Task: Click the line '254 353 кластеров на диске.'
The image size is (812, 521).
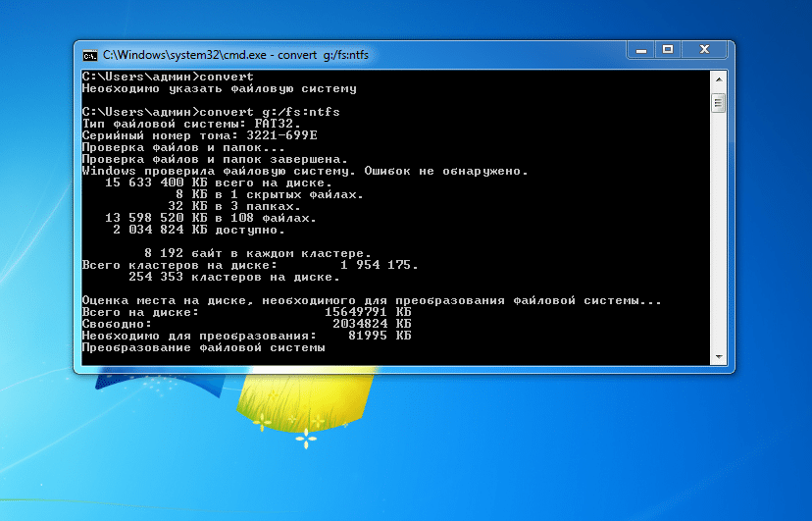Action: pyautogui.click(x=234, y=277)
